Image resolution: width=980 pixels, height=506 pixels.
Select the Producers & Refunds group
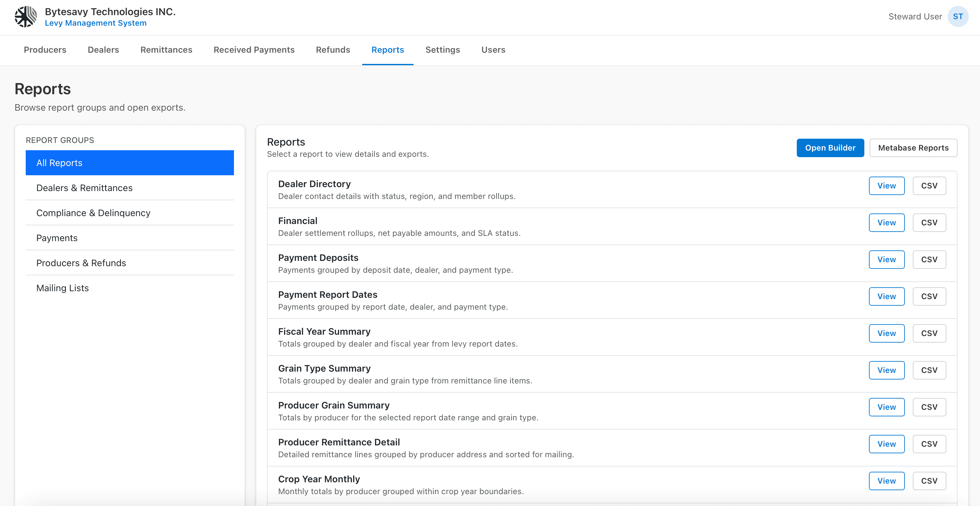130,263
